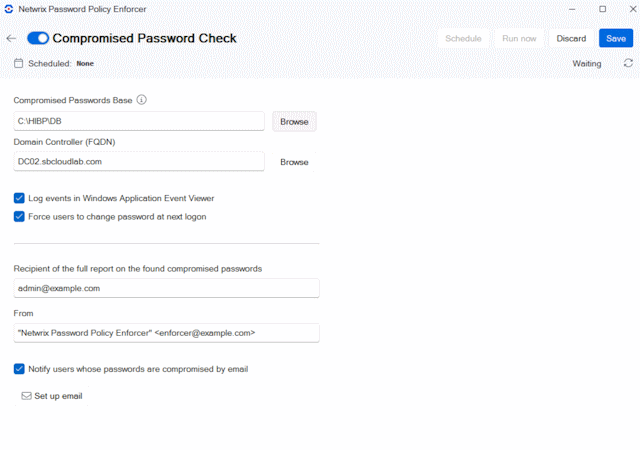The height and width of the screenshot is (450, 640).
Task: Browse for a Domain Controller
Action: click(x=294, y=162)
